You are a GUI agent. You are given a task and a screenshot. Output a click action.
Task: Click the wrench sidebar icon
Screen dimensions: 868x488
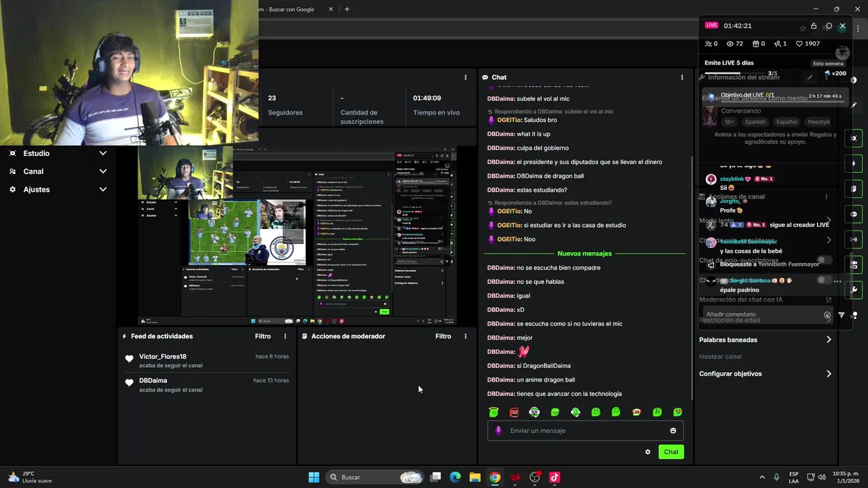pyautogui.click(x=854, y=289)
